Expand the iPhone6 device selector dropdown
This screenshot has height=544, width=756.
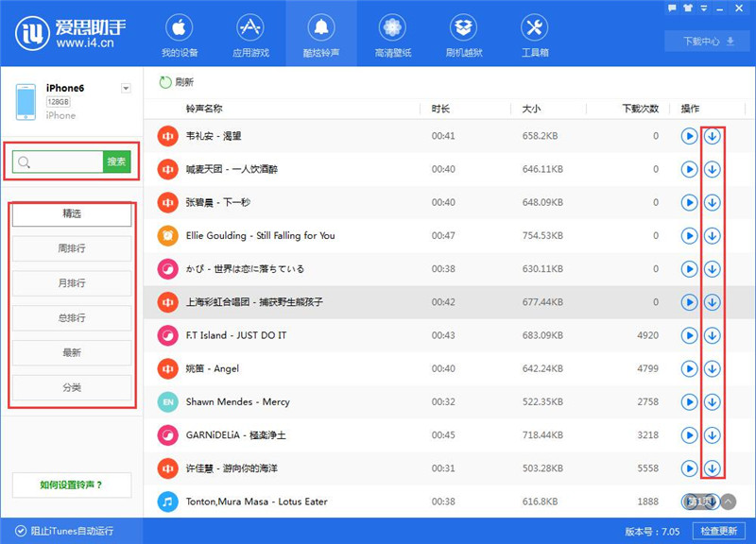(125, 87)
